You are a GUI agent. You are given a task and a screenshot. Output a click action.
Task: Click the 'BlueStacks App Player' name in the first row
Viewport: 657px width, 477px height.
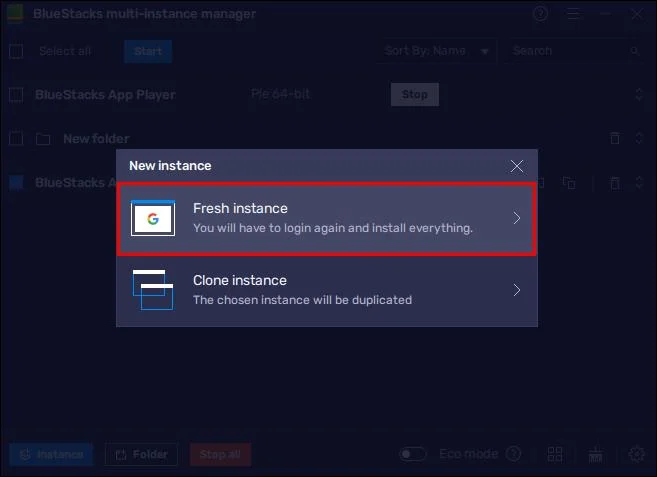point(105,95)
